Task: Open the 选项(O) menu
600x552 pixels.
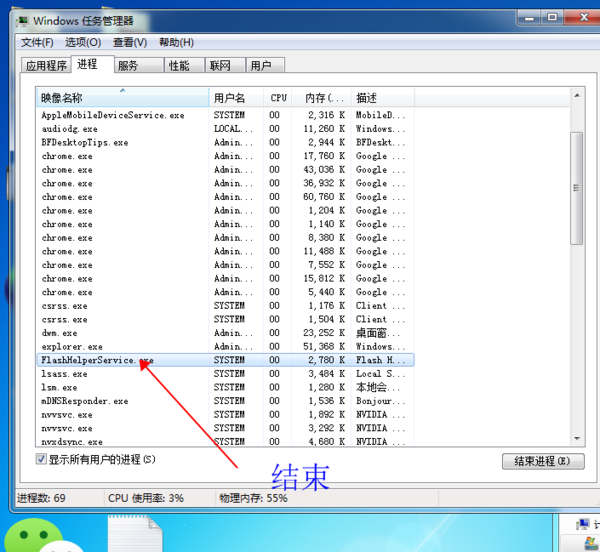Action: pos(83,42)
